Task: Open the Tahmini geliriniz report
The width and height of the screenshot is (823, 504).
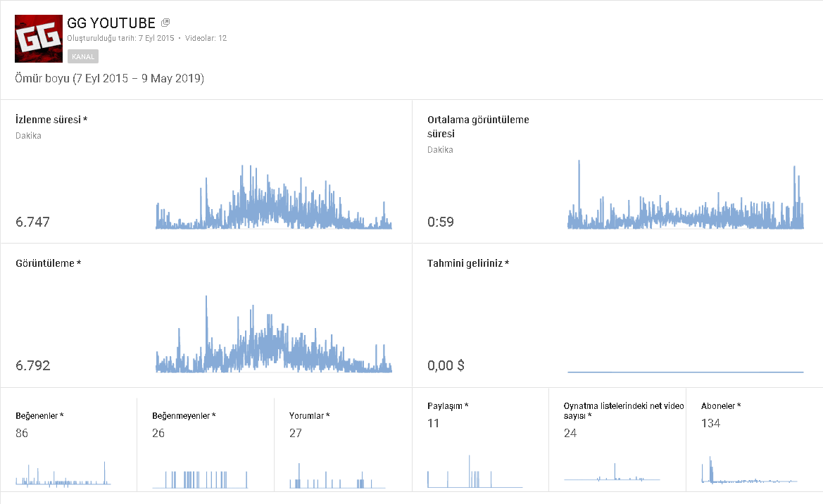Action: pyautogui.click(x=468, y=263)
